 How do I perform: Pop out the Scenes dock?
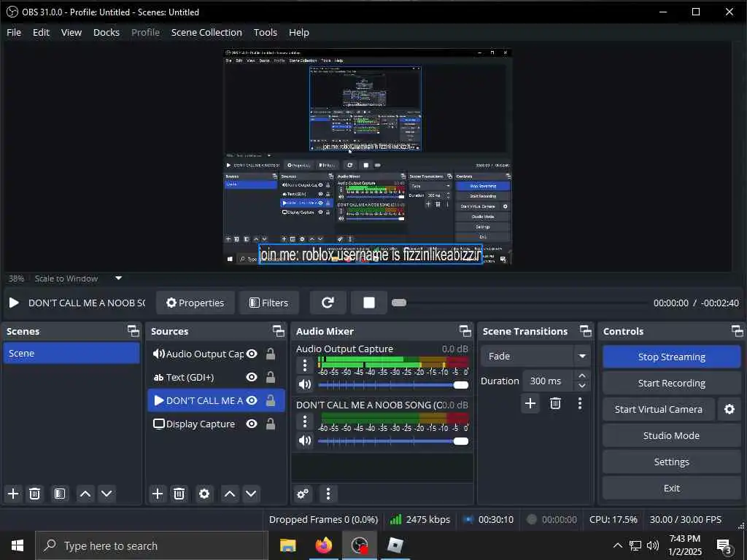(133, 331)
